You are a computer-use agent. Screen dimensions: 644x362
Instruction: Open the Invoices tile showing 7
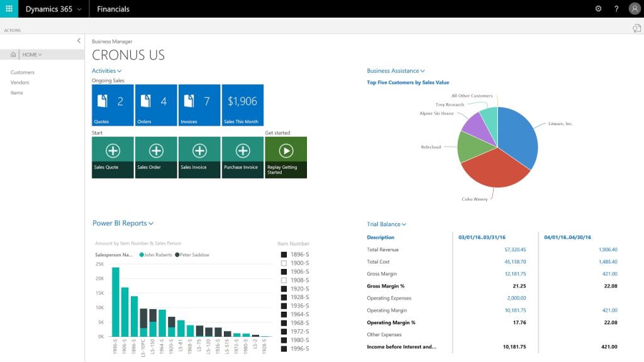pyautogui.click(x=199, y=105)
